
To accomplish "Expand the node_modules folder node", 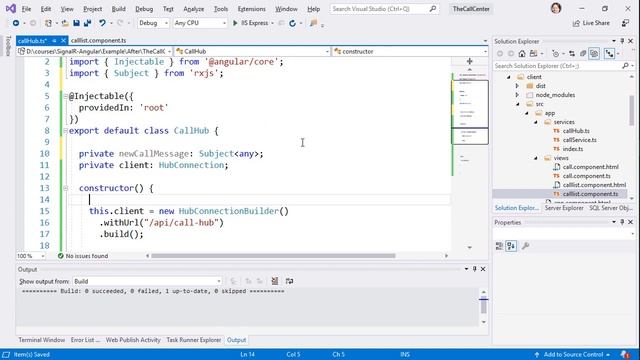I will pos(517,95).
